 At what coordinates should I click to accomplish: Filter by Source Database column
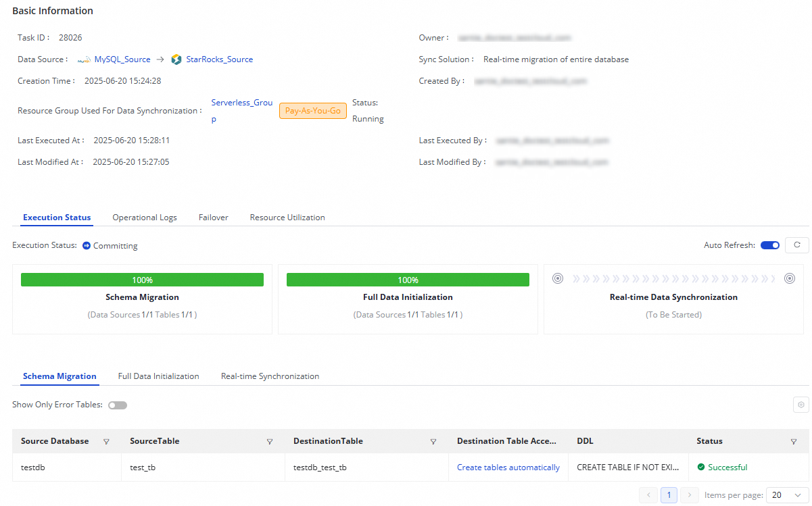(106, 442)
